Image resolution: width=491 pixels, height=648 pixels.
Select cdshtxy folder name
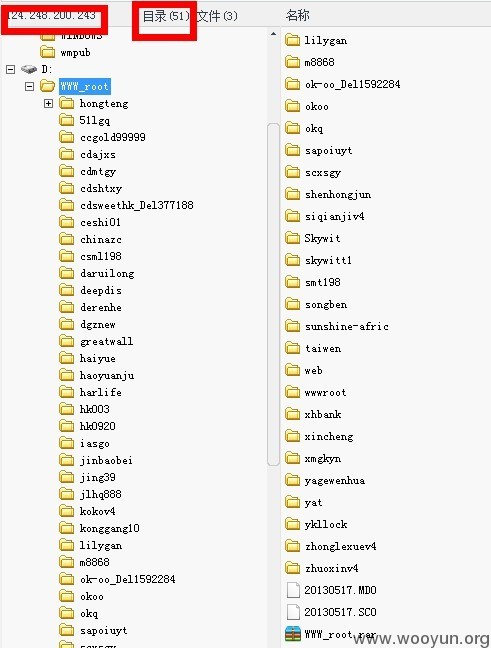click(101, 188)
